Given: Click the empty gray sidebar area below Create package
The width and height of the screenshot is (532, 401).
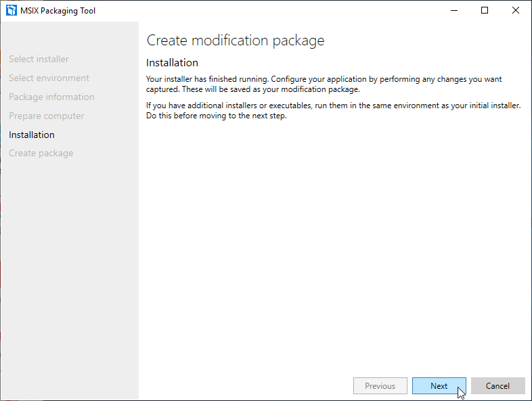Looking at the screenshot, I should point(69,270).
